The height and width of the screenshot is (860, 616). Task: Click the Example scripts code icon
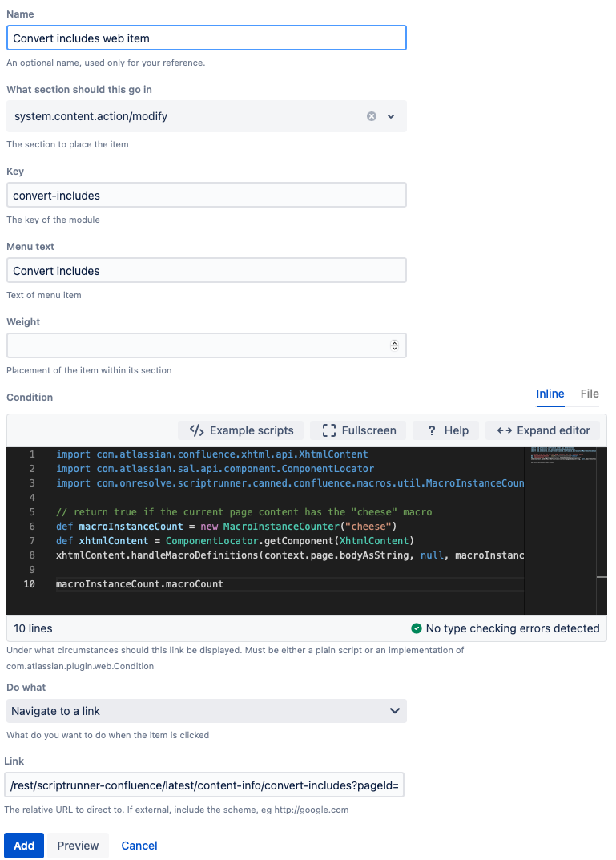coord(197,430)
